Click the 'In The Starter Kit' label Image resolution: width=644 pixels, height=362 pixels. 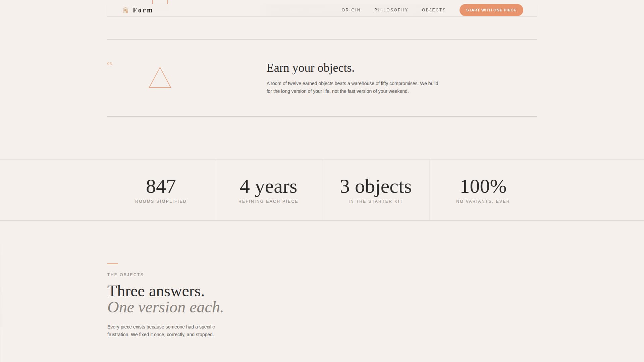[x=376, y=201]
